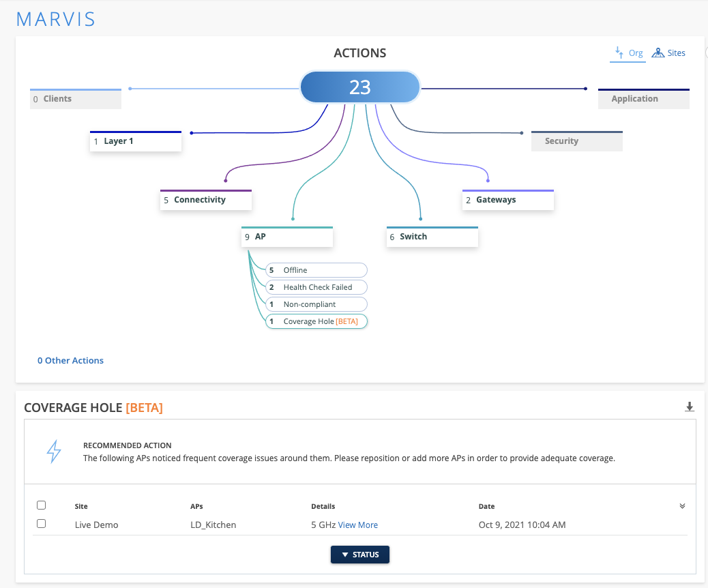
Task: Click the Sites map icon
Action: coord(658,53)
